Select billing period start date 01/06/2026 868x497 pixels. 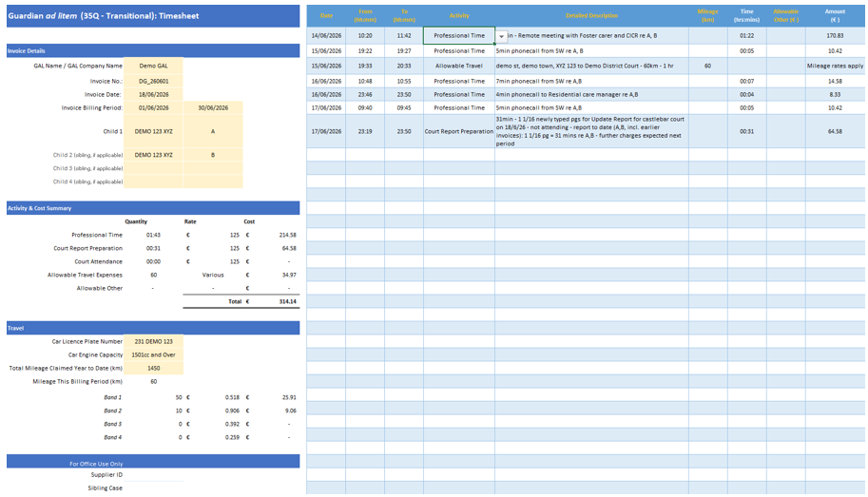point(153,108)
